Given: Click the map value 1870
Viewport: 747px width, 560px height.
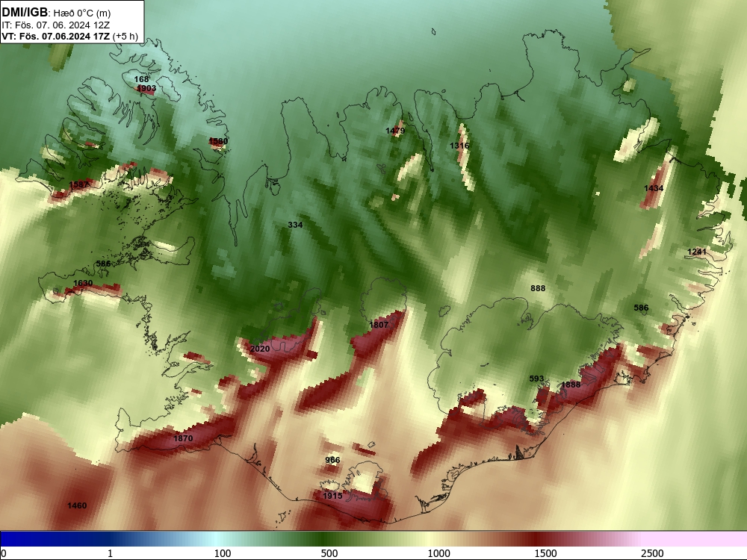Looking at the screenshot, I should (x=183, y=438).
